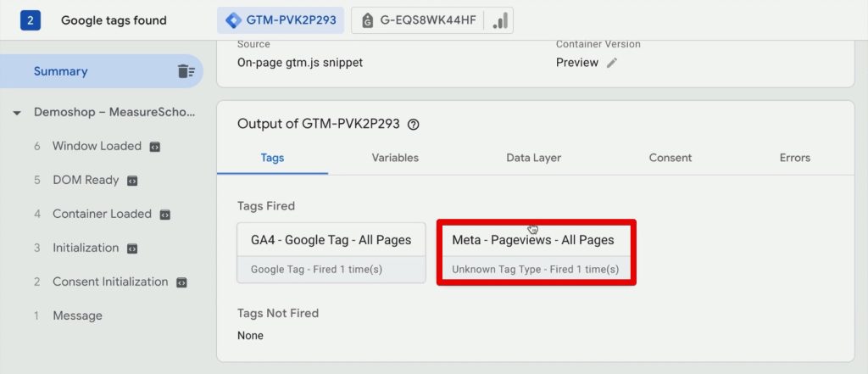Select the DOM Ready event
Screen dimensions: 868x374
(x=86, y=180)
